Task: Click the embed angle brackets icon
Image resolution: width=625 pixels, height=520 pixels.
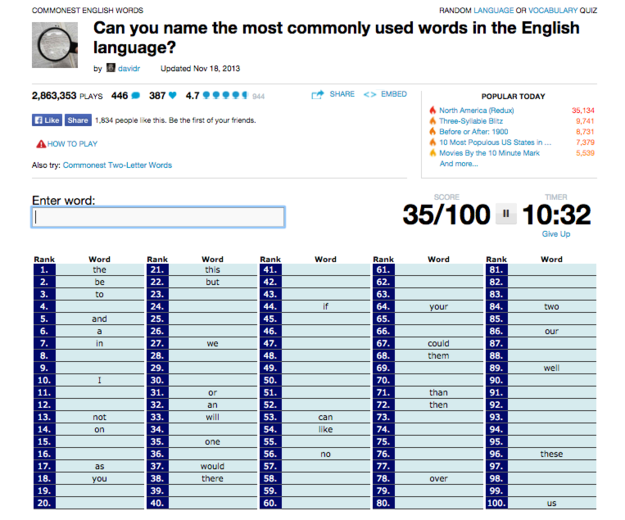Action: click(369, 94)
